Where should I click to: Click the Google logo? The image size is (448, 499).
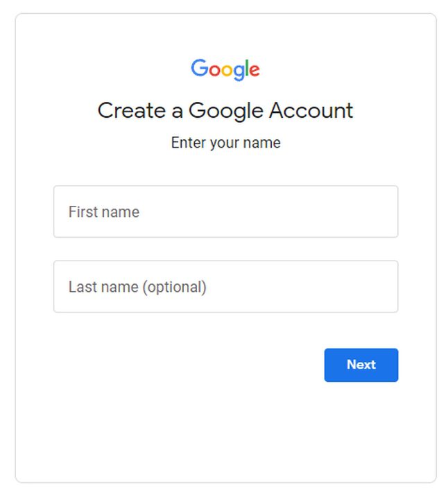pyautogui.click(x=225, y=69)
